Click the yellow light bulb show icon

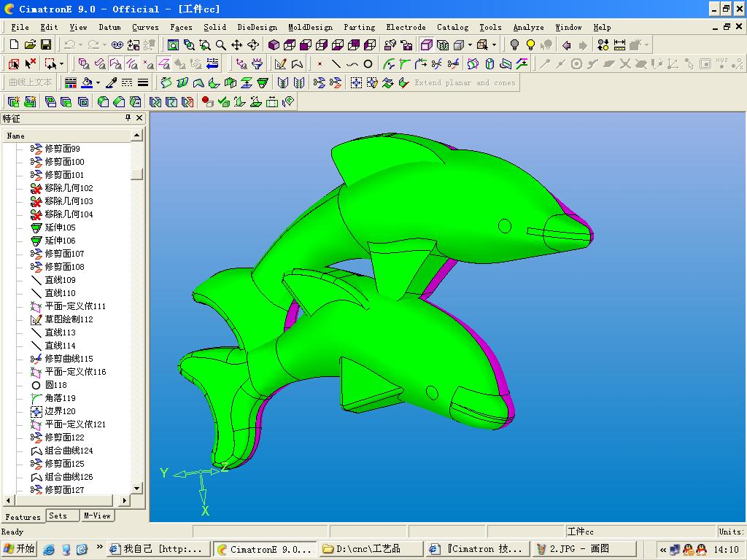(530, 44)
